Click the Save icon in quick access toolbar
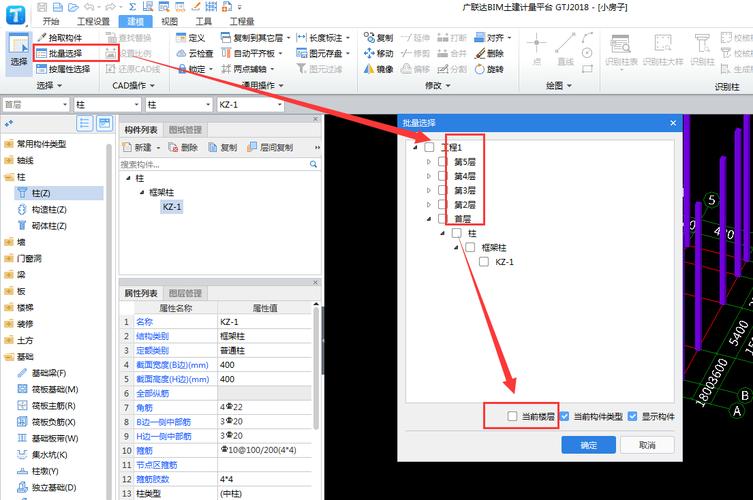Screen dimensions: 753x500 42,7
